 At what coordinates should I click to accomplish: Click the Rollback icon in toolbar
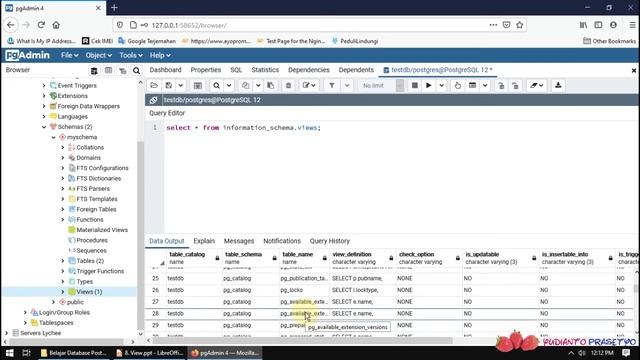[516, 85]
